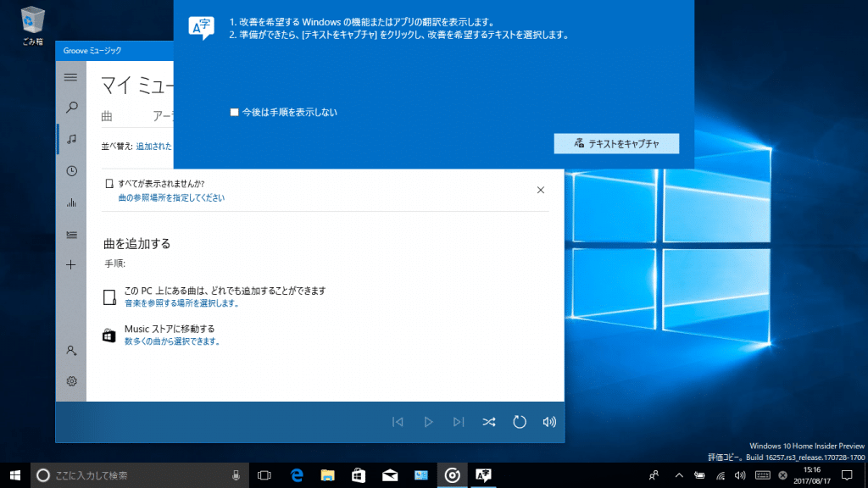Skip to the previous track
Viewport: 868px width, 488px height.
(x=398, y=422)
